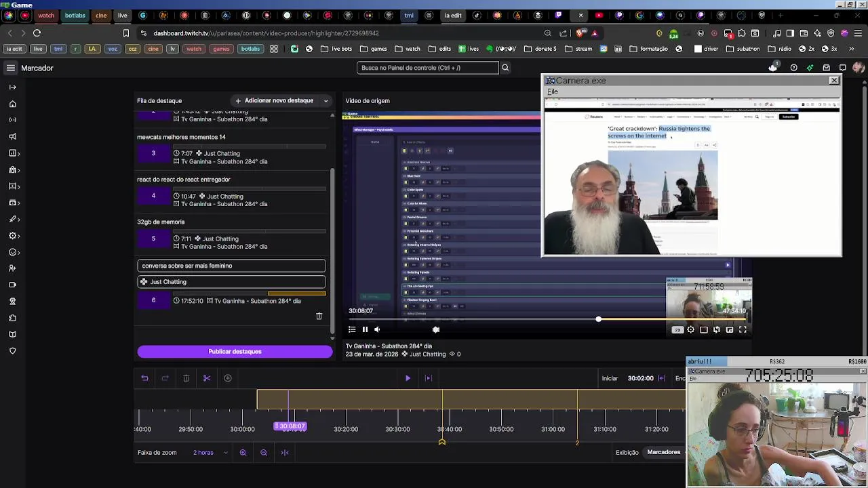Open the donate $ bookmark folder
The width and height of the screenshot is (868, 488).
540,49
